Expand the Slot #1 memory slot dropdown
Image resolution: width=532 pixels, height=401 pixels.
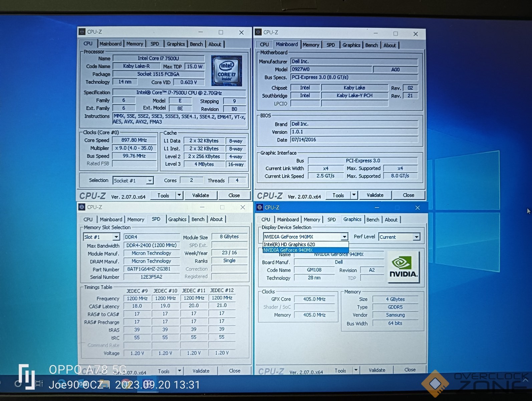[116, 237]
